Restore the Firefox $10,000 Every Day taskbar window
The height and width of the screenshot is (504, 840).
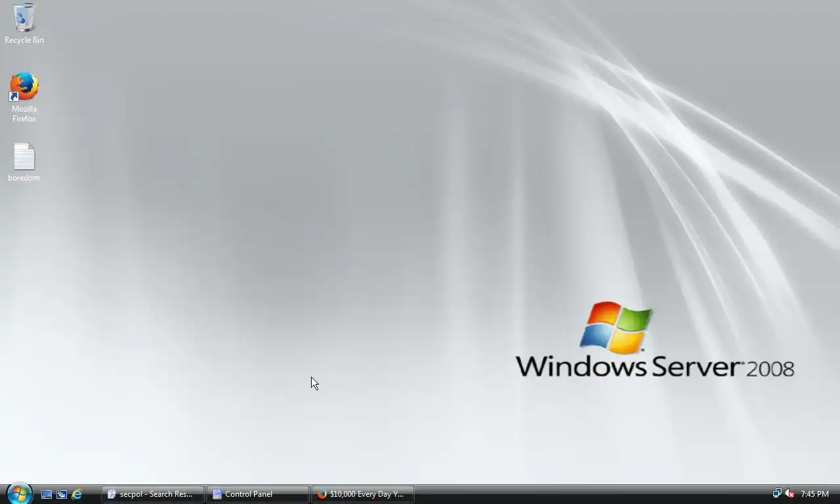coord(362,494)
